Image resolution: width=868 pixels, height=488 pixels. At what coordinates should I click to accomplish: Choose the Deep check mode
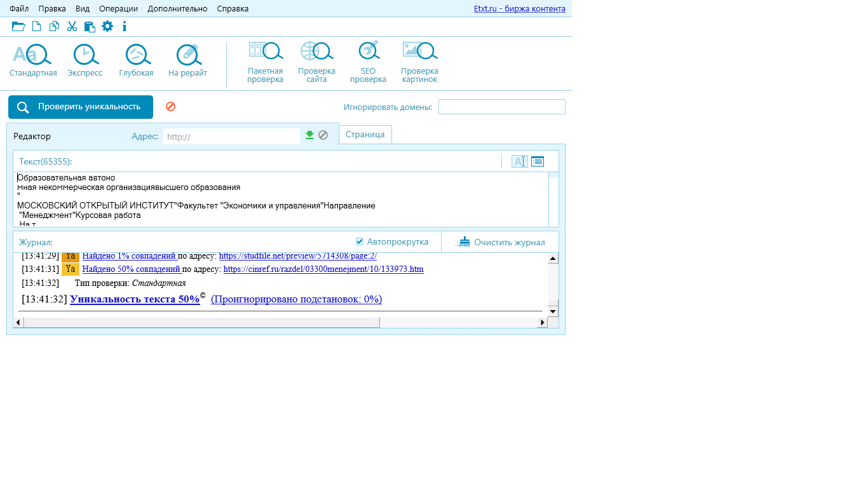(136, 55)
